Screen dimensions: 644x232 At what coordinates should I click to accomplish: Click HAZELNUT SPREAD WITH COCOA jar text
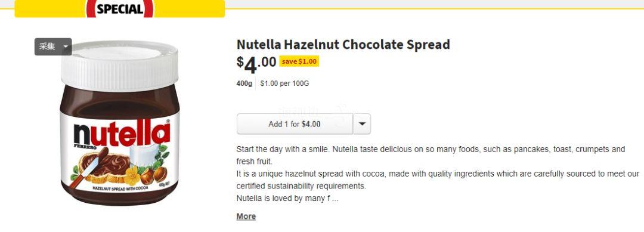click(x=120, y=188)
